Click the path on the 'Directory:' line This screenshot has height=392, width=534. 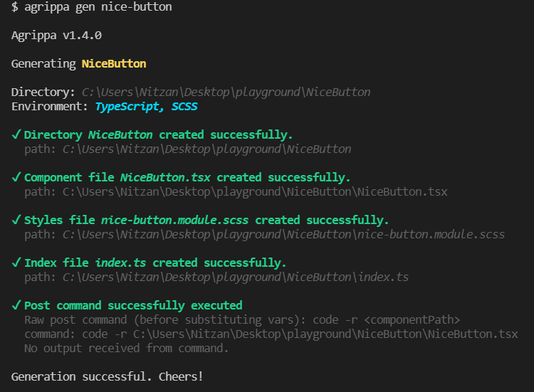click(226, 92)
